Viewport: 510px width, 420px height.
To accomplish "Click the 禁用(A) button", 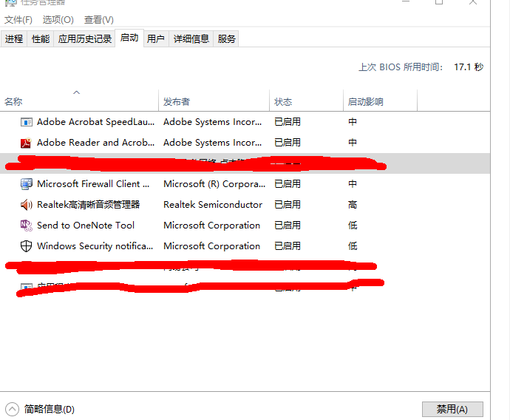I will [452, 409].
